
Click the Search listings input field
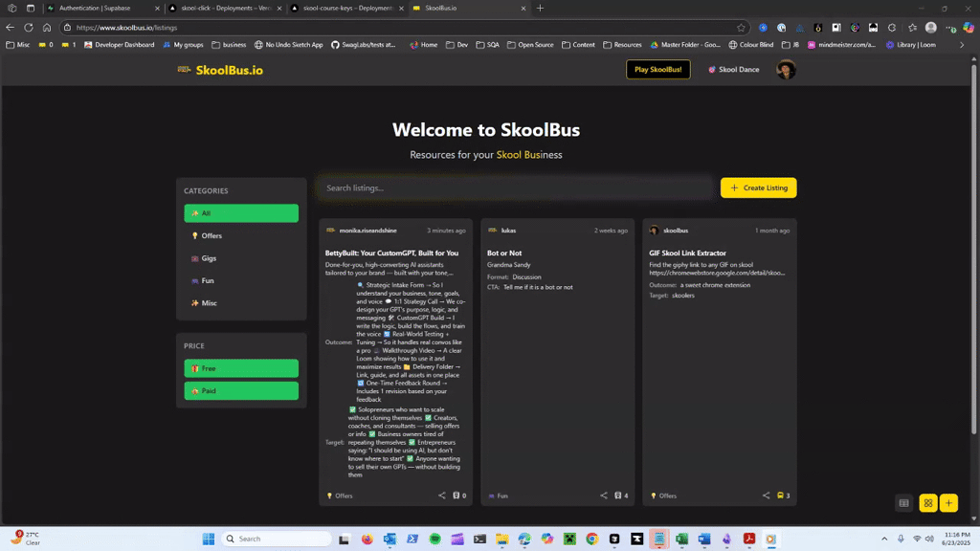[517, 187]
